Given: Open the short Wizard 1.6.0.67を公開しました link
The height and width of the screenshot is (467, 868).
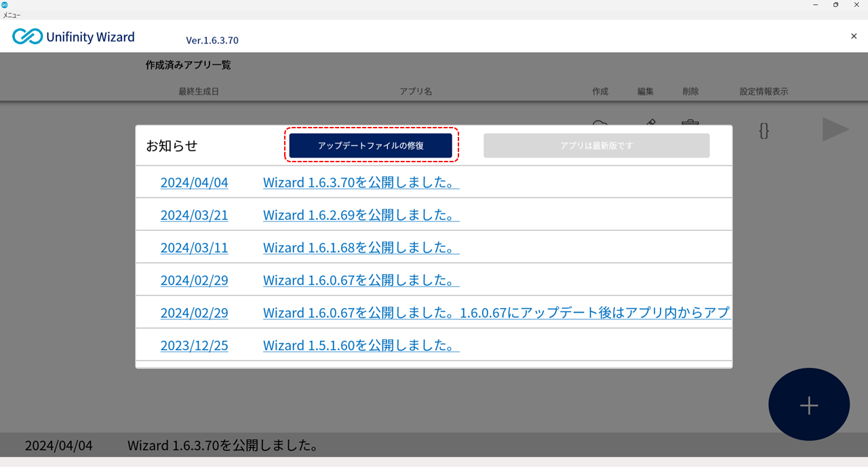Looking at the screenshot, I should 361,280.
